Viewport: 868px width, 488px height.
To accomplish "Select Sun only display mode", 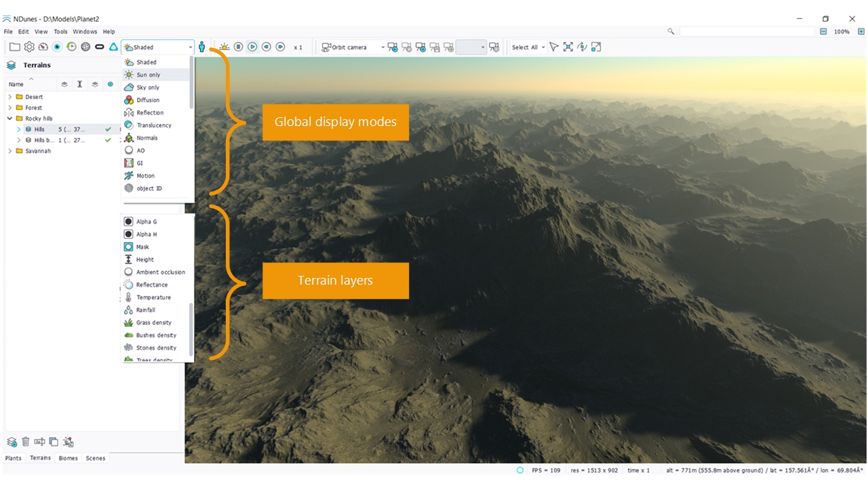I will [x=149, y=75].
